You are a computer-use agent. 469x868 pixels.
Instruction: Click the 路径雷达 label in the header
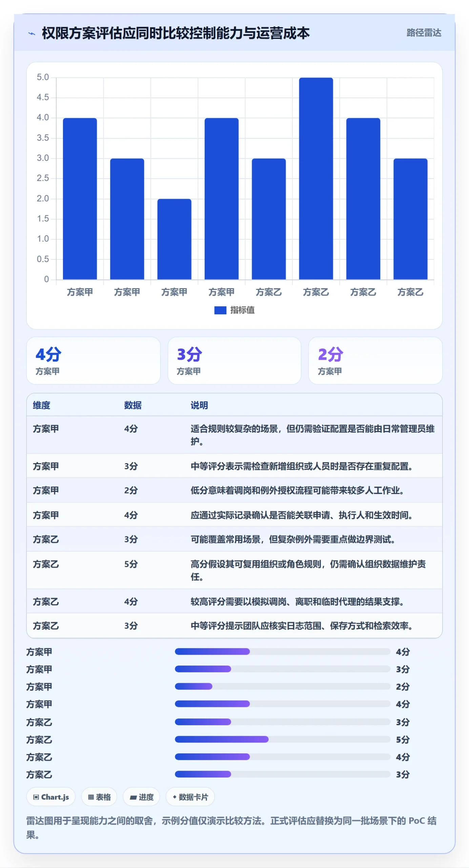[424, 33]
